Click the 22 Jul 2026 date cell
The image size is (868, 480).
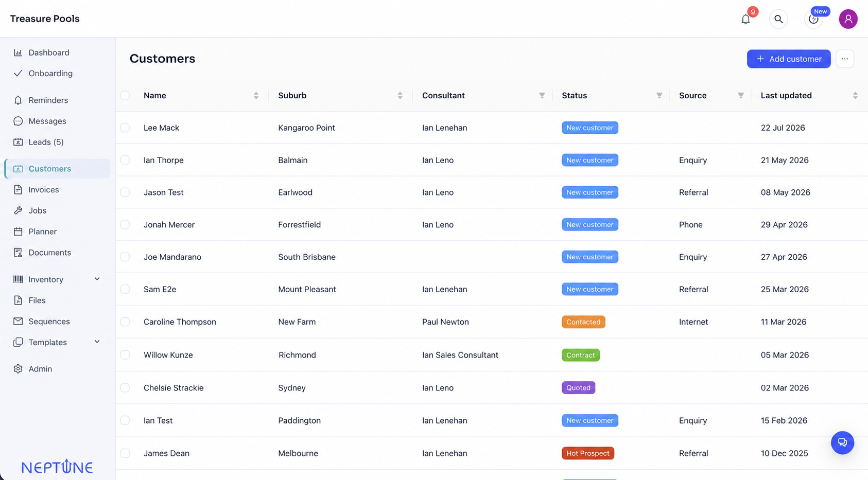(783, 128)
